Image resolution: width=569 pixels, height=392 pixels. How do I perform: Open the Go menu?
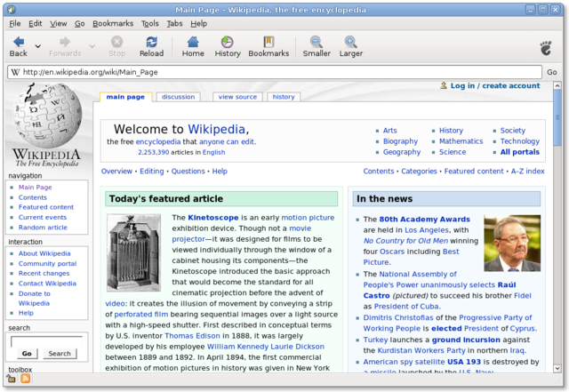click(79, 24)
